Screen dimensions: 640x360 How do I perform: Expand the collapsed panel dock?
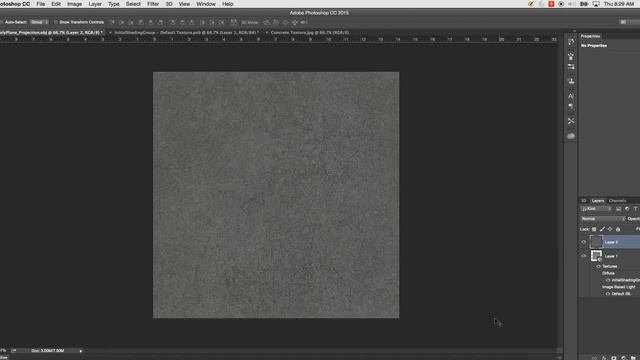pos(574,31)
